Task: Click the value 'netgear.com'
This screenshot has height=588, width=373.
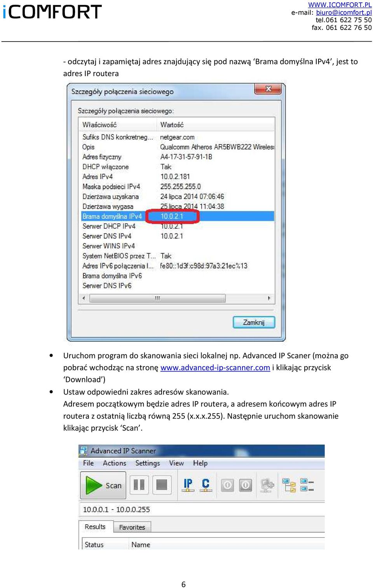Action: click(x=177, y=137)
